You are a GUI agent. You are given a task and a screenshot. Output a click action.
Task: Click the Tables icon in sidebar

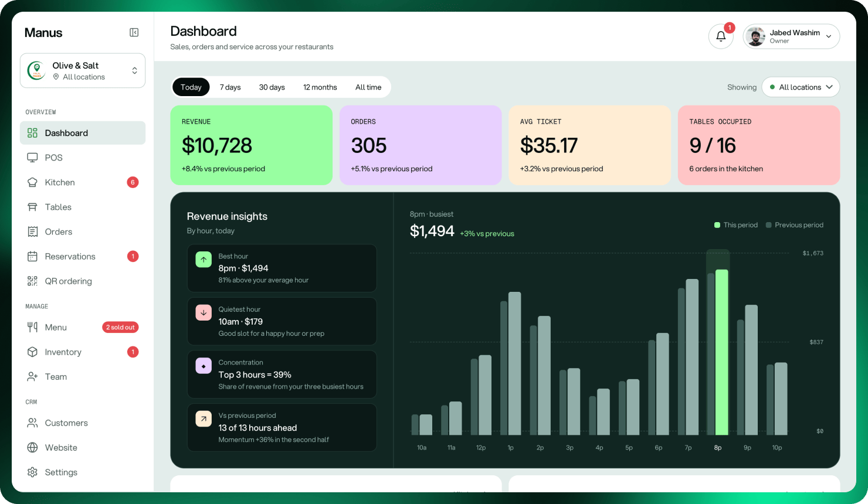[x=32, y=207]
